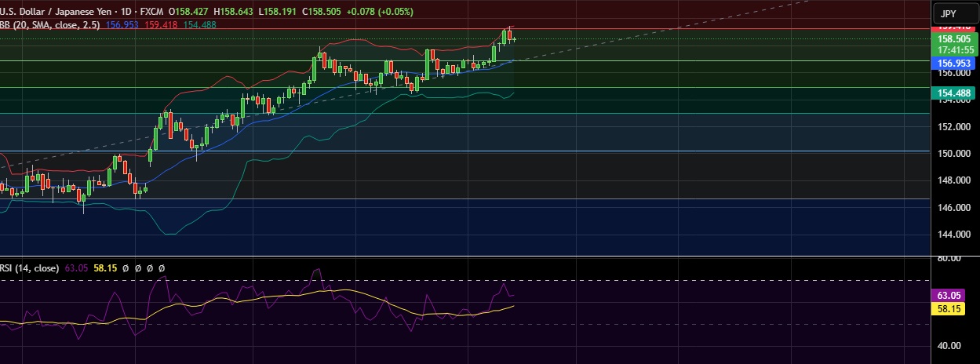This screenshot has height=364, width=980.
Task: Click the O158.427 open value
Action: (x=189, y=13)
